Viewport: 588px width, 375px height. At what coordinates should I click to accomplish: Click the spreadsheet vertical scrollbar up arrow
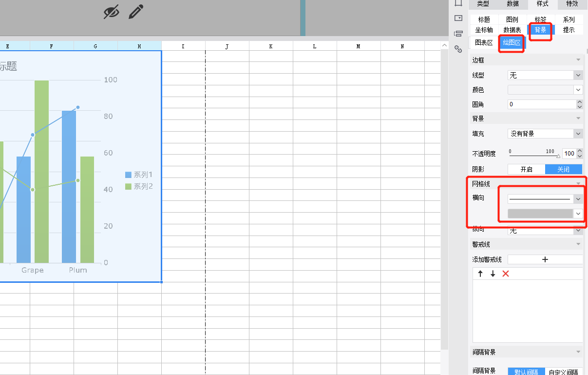tap(444, 46)
